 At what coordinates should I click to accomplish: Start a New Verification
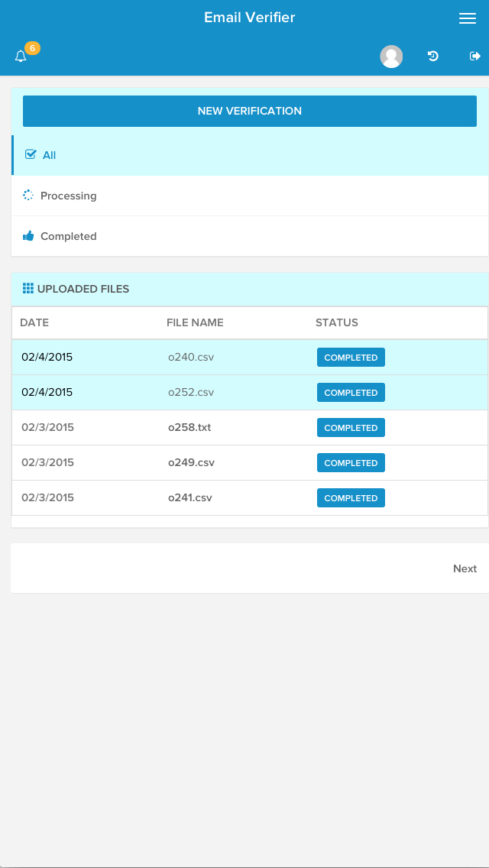pyautogui.click(x=250, y=111)
